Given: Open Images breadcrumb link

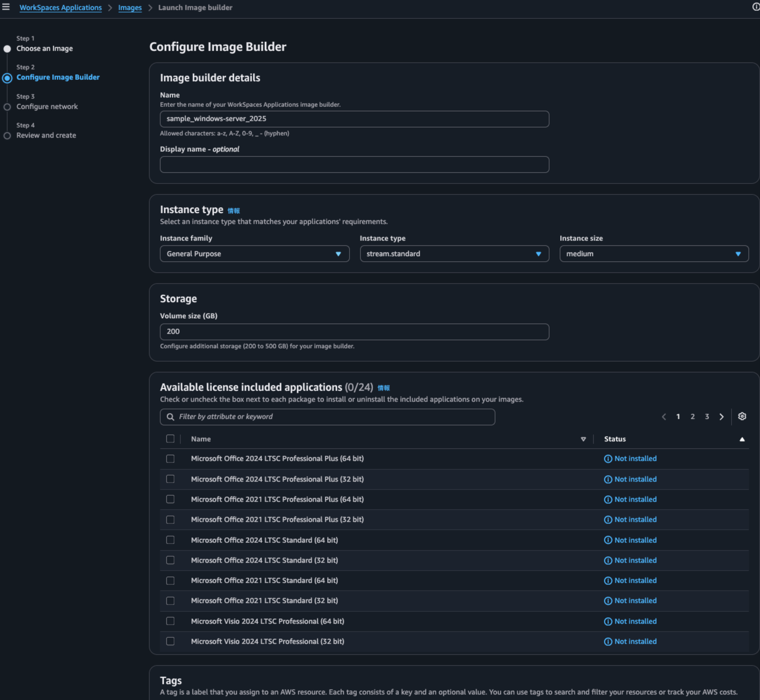Looking at the screenshot, I should pyautogui.click(x=130, y=7).
